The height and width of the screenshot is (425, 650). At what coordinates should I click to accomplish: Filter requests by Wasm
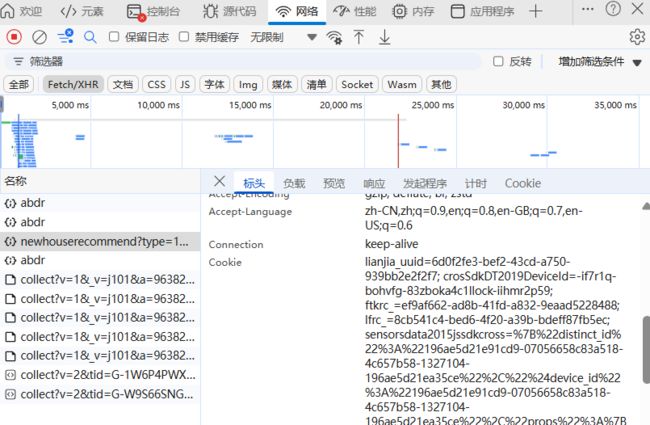(x=402, y=85)
